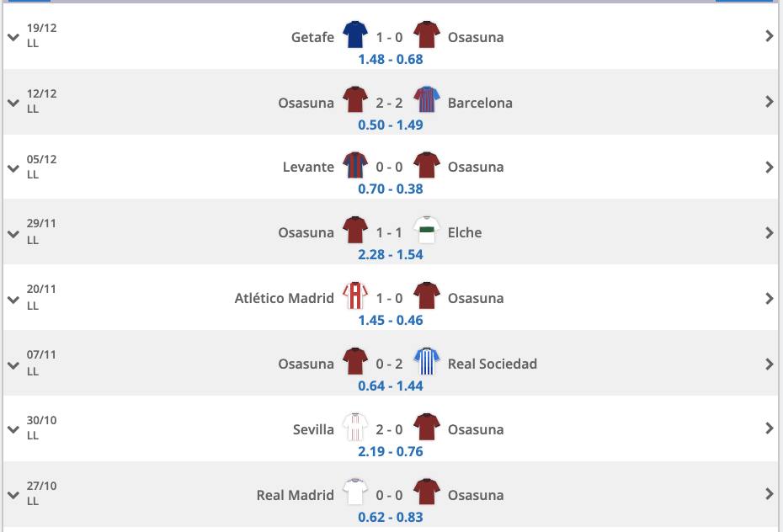Click Sevilla's white shirt icon
Viewport: 783px width, 532px height.
point(355,427)
